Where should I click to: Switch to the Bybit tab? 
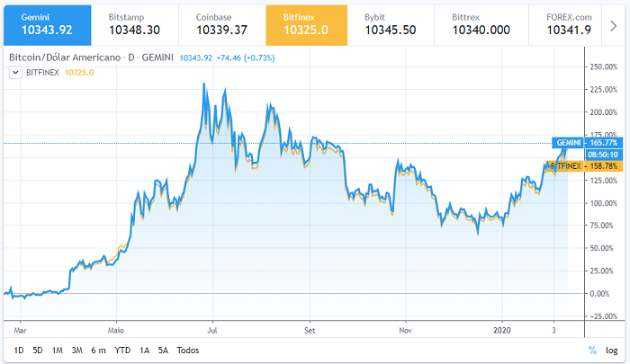[x=391, y=24]
